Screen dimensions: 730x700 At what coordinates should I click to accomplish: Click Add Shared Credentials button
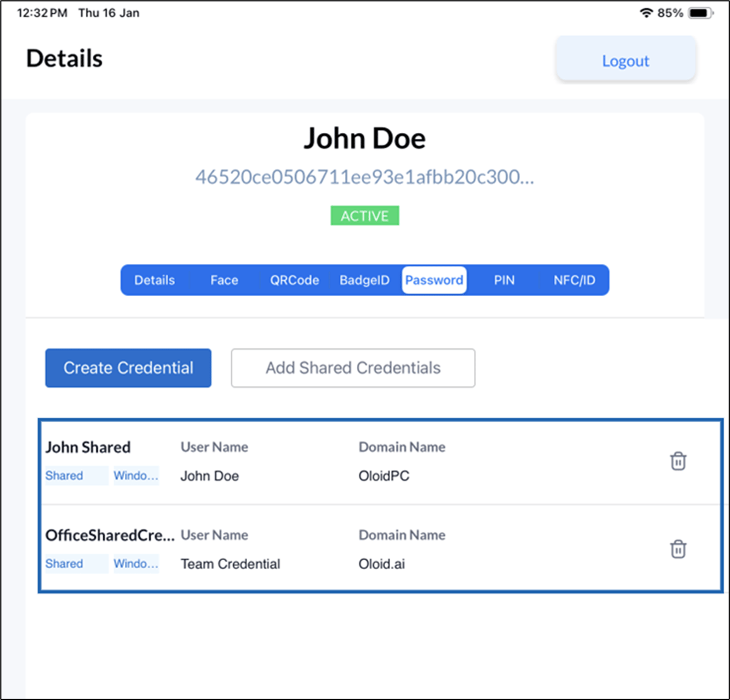[353, 368]
